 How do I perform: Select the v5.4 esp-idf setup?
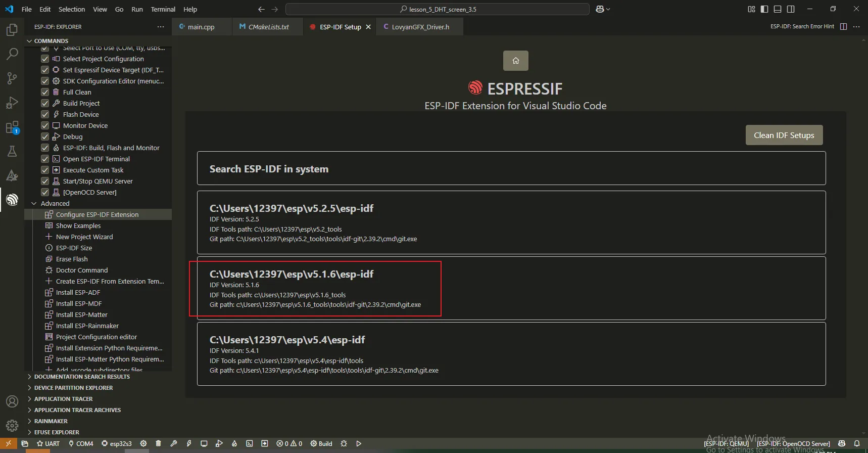511,354
